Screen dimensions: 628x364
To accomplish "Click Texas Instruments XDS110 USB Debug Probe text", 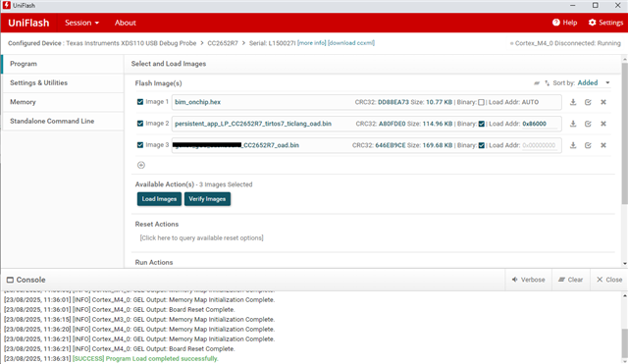I will (131, 43).
